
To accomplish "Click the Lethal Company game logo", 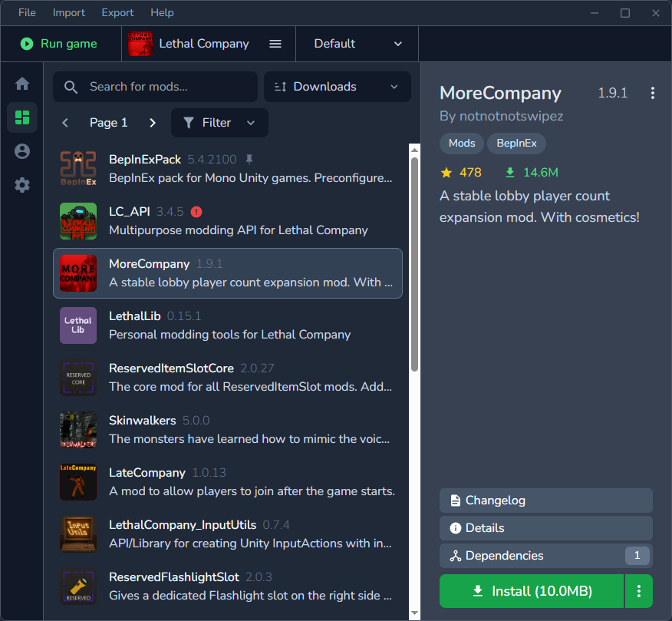I will [140, 44].
